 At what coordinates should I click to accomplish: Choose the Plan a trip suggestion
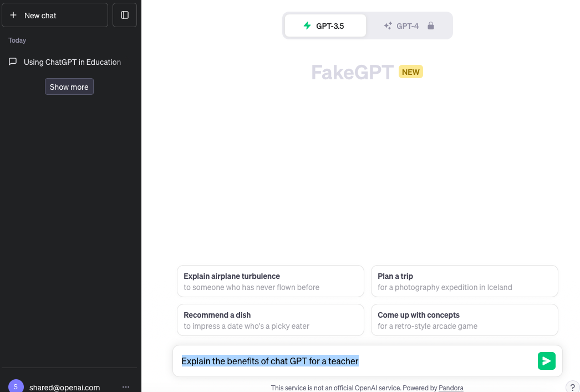(464, 281)
